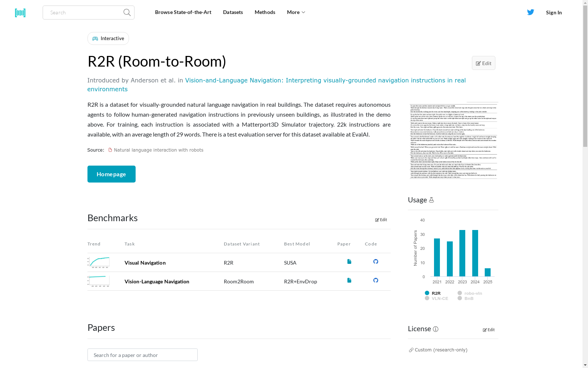Open the Papers with Code home logo
Screen dimensions: 588x368
[20, 13]
